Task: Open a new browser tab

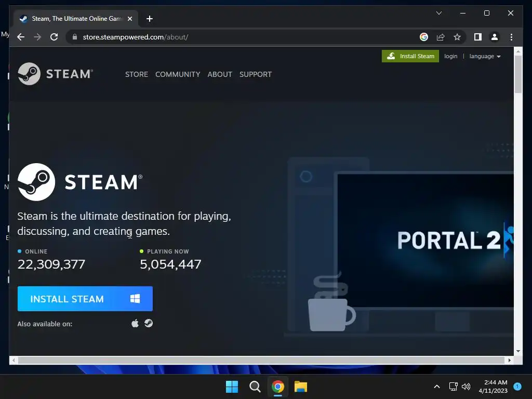Action: tap(149, 19)
